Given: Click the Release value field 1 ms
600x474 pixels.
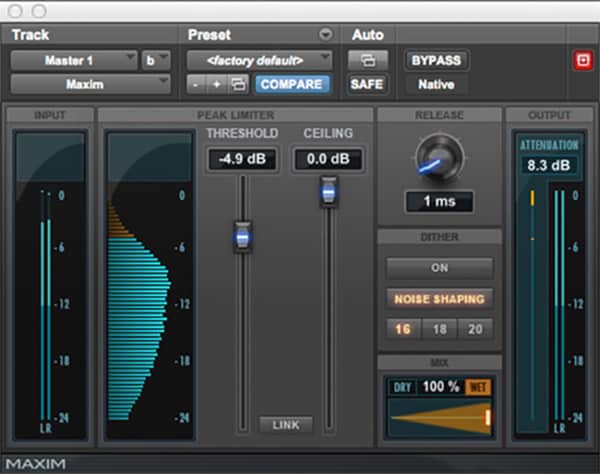Looking at the screenshot, I should [x=439, y=201].
